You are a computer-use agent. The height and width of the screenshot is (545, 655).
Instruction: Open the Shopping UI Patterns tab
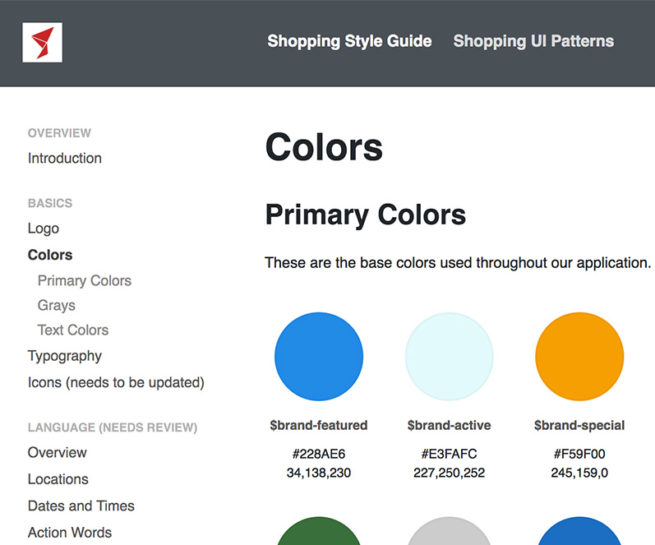pos(533,41)
